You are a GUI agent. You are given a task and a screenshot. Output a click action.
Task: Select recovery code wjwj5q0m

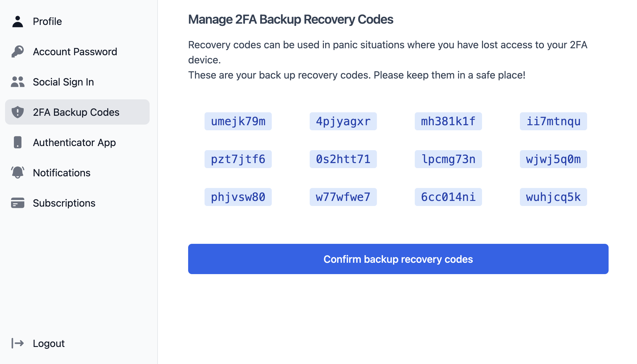pos(553,159)
